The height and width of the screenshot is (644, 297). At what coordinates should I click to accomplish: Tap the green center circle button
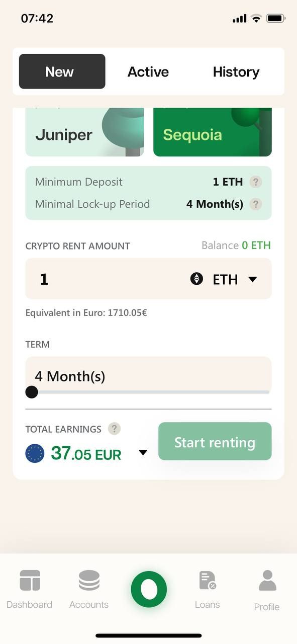(149, 589)
